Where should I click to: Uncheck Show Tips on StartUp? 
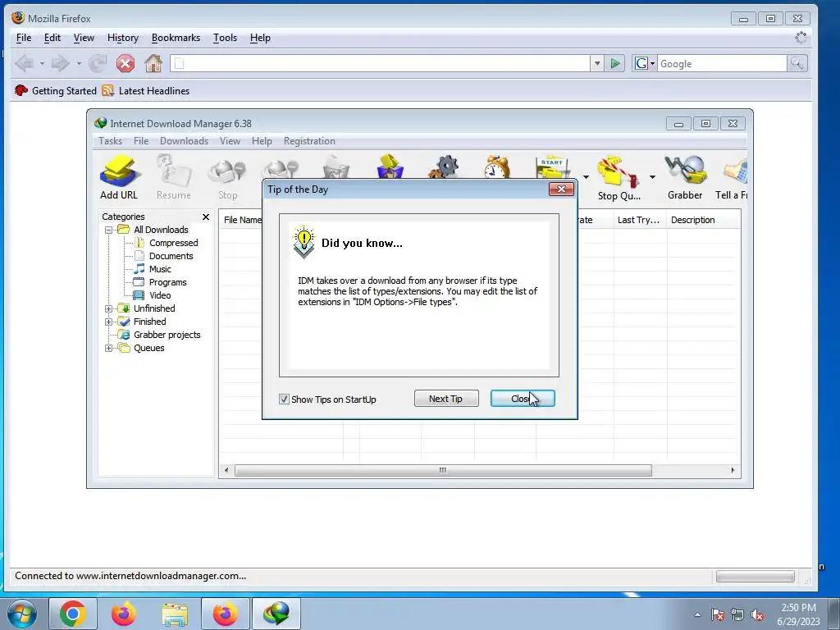[x=284, y=399]
